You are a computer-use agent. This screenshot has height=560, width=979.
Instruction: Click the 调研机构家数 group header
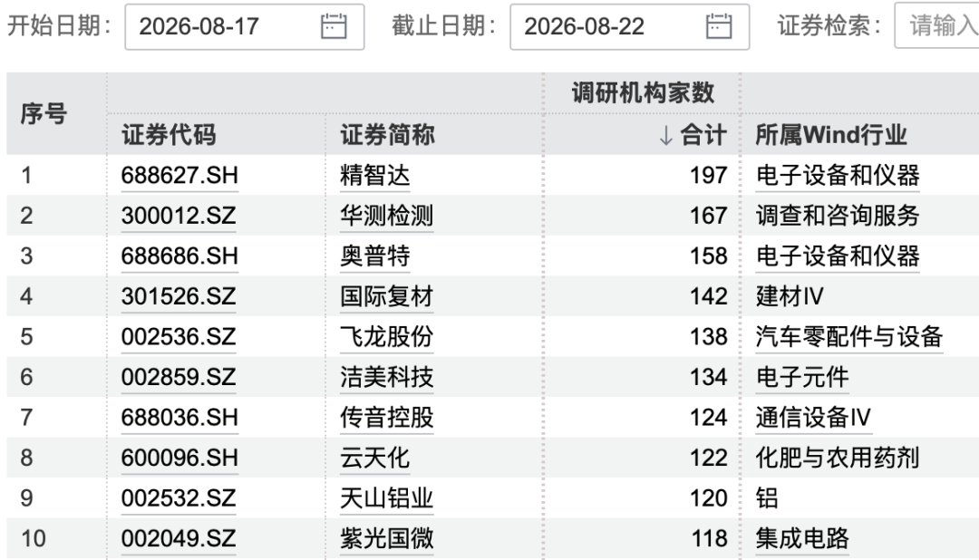point(643,93)
